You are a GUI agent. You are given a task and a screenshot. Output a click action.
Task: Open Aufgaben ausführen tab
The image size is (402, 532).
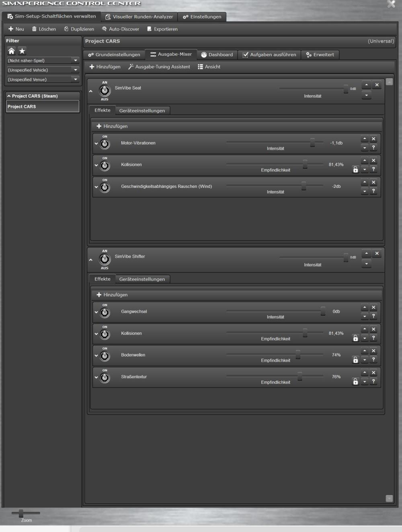[x=269, y=55]
